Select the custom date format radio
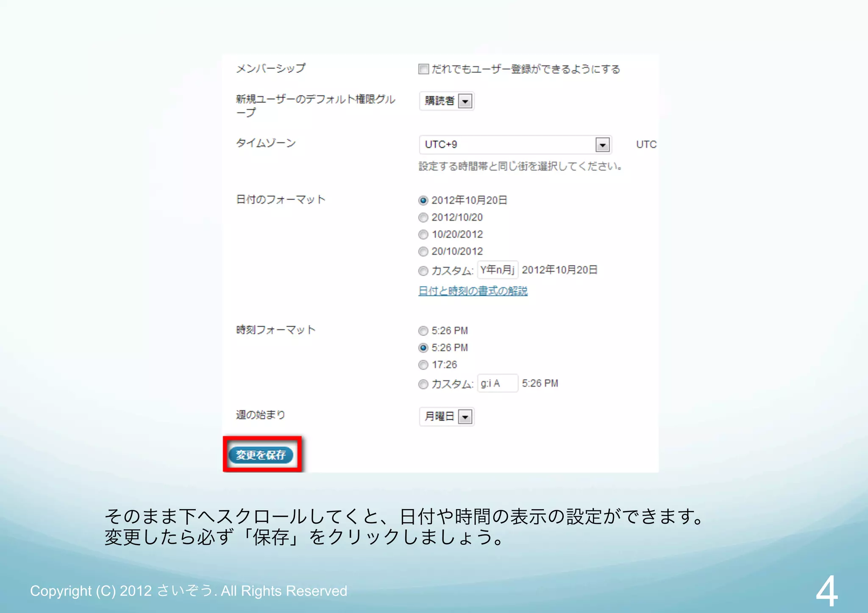 pos(423,271)
